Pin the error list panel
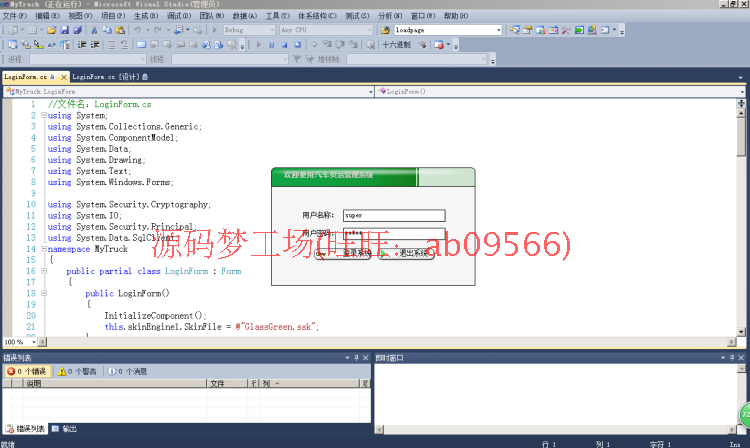The width and height of the screenshot is (750, 448). (355, 357)
